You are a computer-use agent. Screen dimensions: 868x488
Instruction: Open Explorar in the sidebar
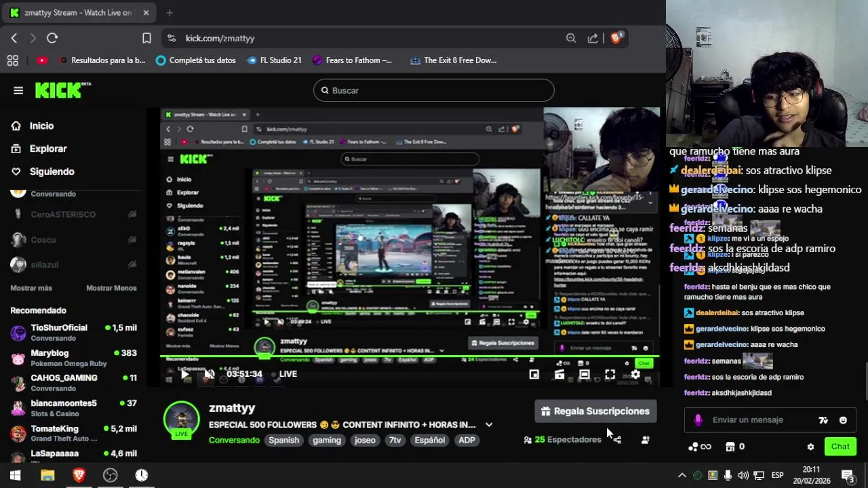[x=48, y=148]
